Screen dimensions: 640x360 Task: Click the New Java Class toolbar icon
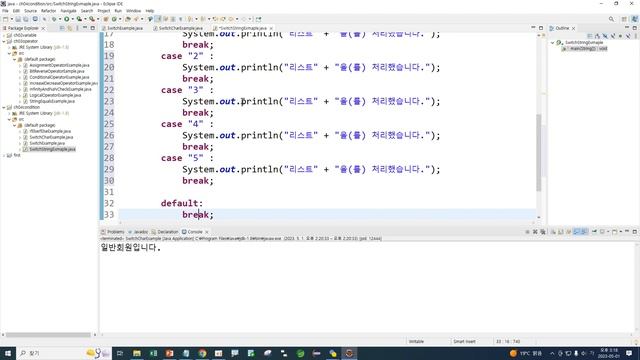tap(114, 19)
